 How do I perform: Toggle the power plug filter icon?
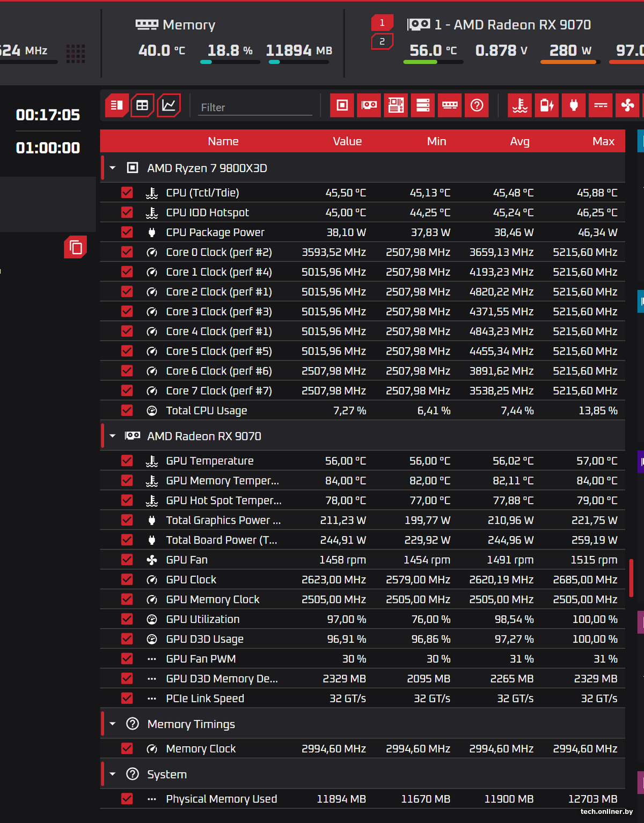pos(574,105)
